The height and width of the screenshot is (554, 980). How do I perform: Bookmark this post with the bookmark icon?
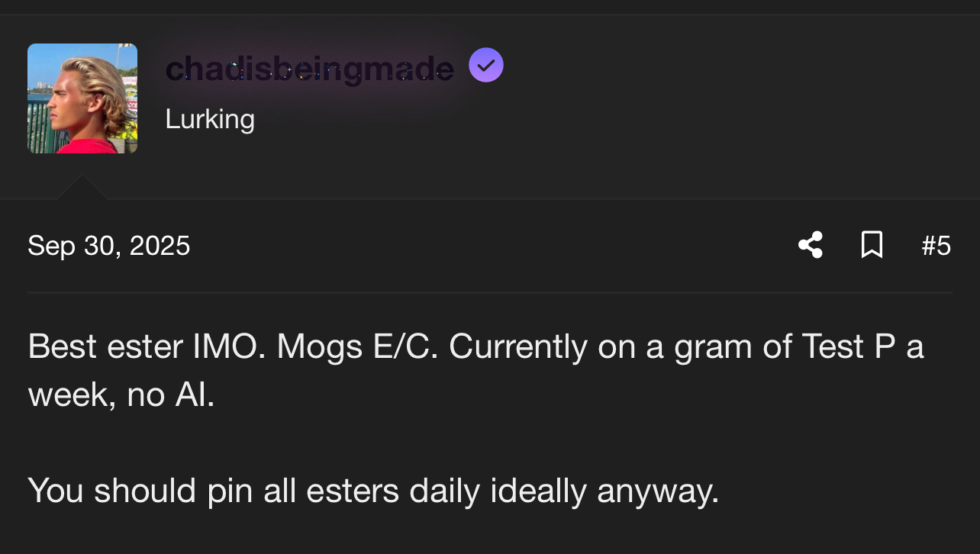(872, 245)
